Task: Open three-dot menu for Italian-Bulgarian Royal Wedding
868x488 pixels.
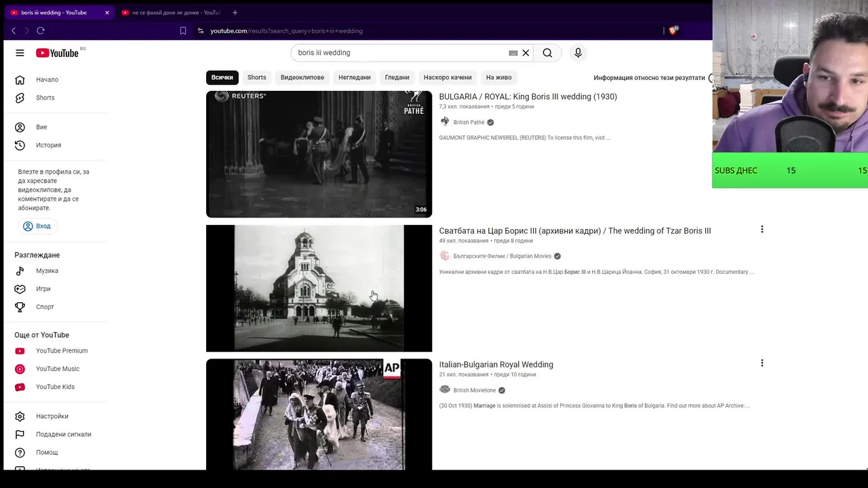Action: (762, 363)
